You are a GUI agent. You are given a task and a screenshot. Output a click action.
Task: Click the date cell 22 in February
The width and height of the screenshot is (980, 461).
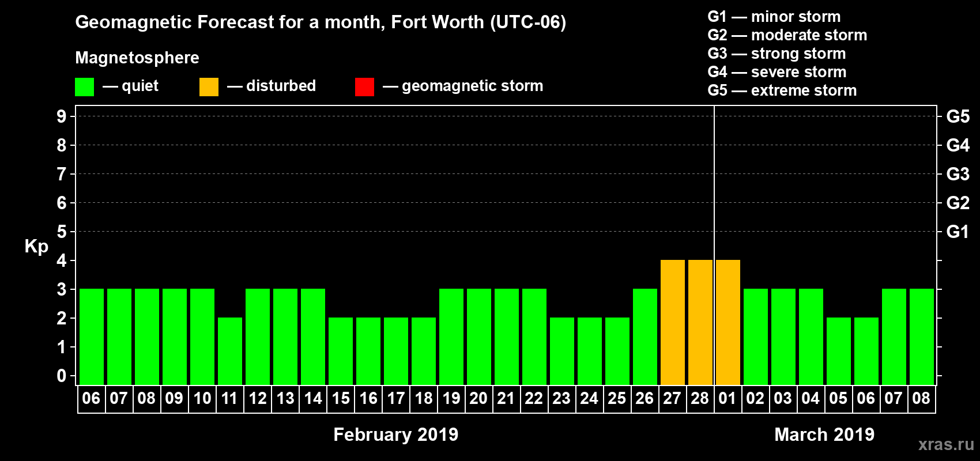(x=534, y=399)
